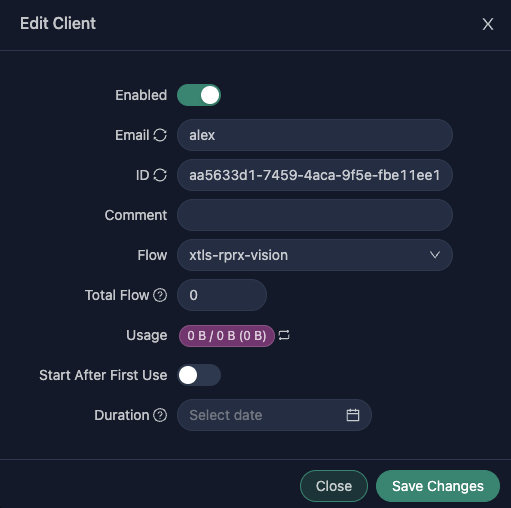Open the calendar icon in Duration field
This screenshot has width=511, height=508.
click(x=353, y=415)
